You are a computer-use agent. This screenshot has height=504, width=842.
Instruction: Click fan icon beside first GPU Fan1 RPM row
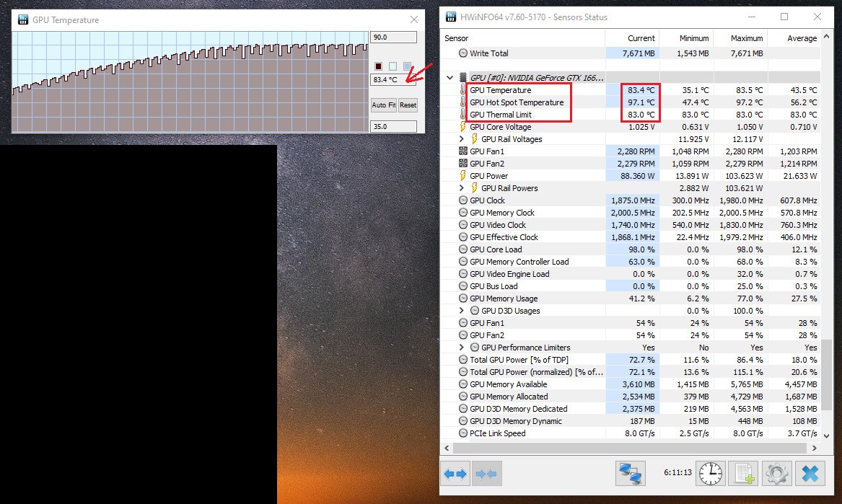[x=463, y=151]
